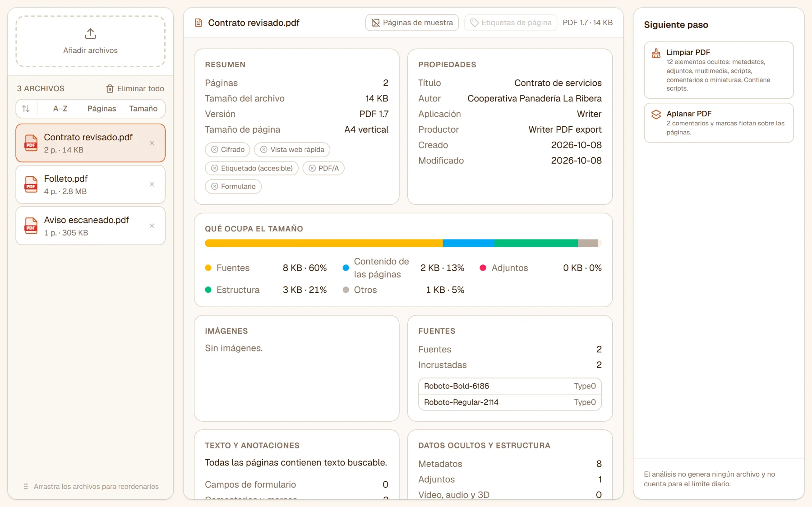Screen dimensions: 812x507
Task: Click the PDF 1.7 · 14 KB header text
Action: pyautogui.click(x=587, y=23)
